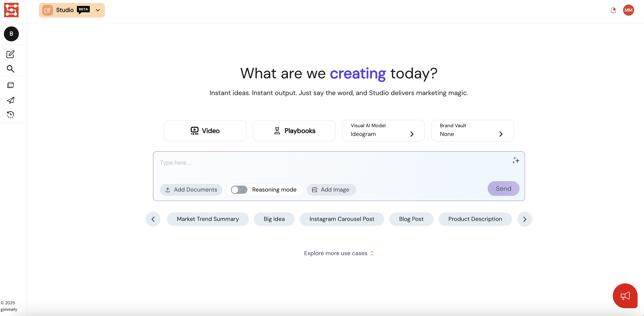Select the Blog Post suggestion chip
Image resolution: width=644 pixels, height=316 pixels.
coord(411,219)
